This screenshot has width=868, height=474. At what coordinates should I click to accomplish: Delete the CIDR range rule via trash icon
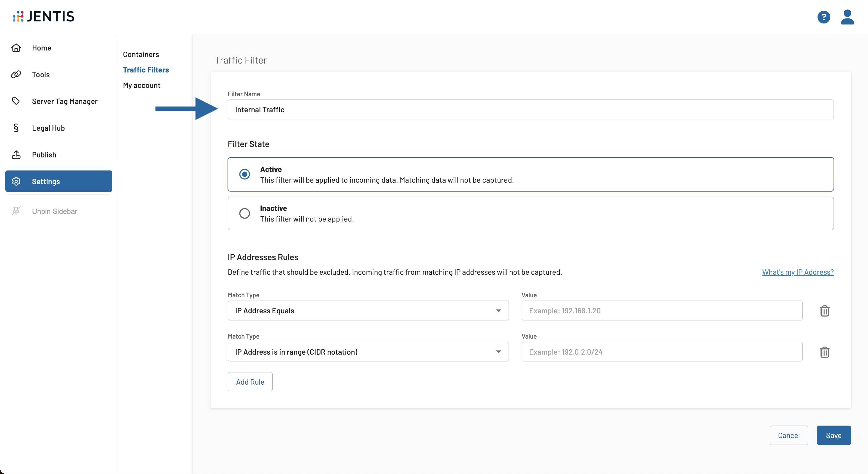(824, 352)
